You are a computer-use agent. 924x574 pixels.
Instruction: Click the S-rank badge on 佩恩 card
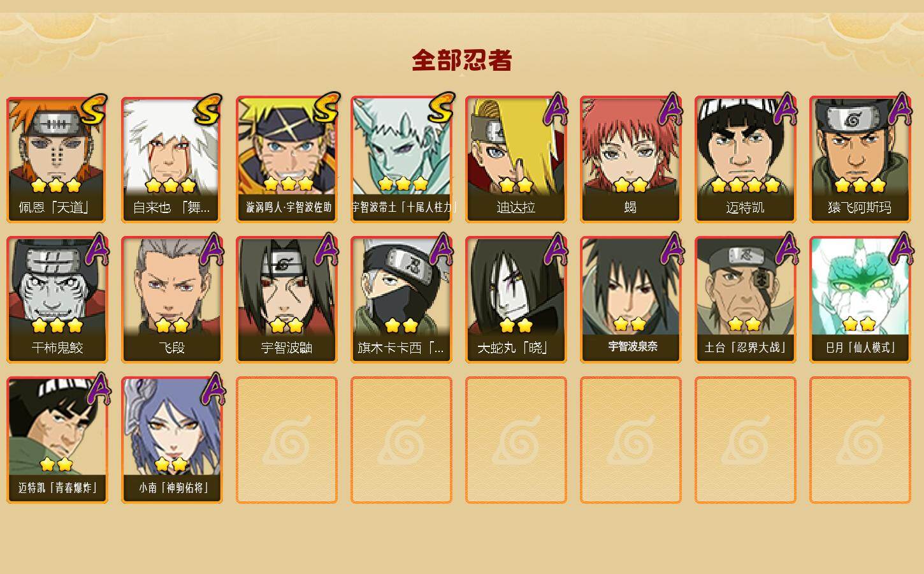click(94, 109)
